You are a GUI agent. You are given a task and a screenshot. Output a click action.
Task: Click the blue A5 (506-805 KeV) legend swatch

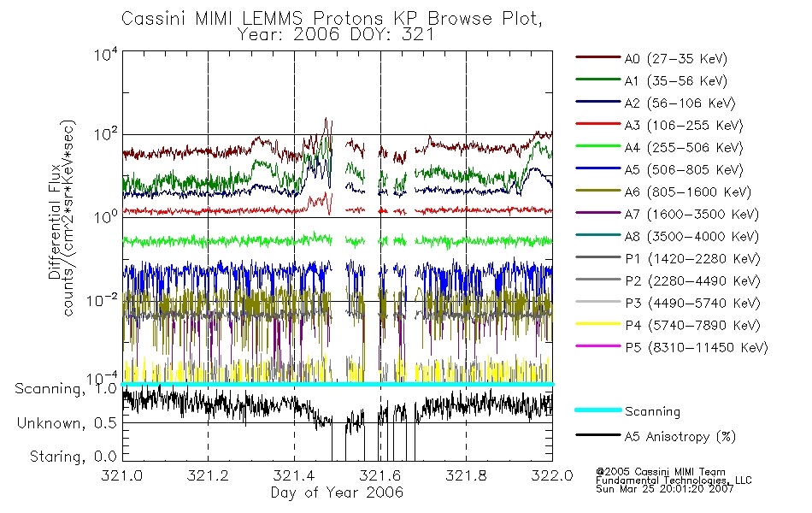click(598, 168)
